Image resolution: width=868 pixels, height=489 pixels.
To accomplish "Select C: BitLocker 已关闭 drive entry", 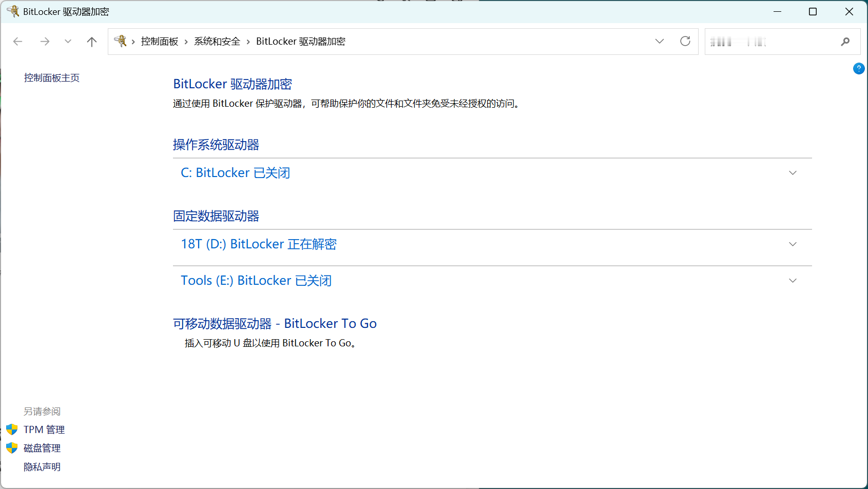I will 236,173.
